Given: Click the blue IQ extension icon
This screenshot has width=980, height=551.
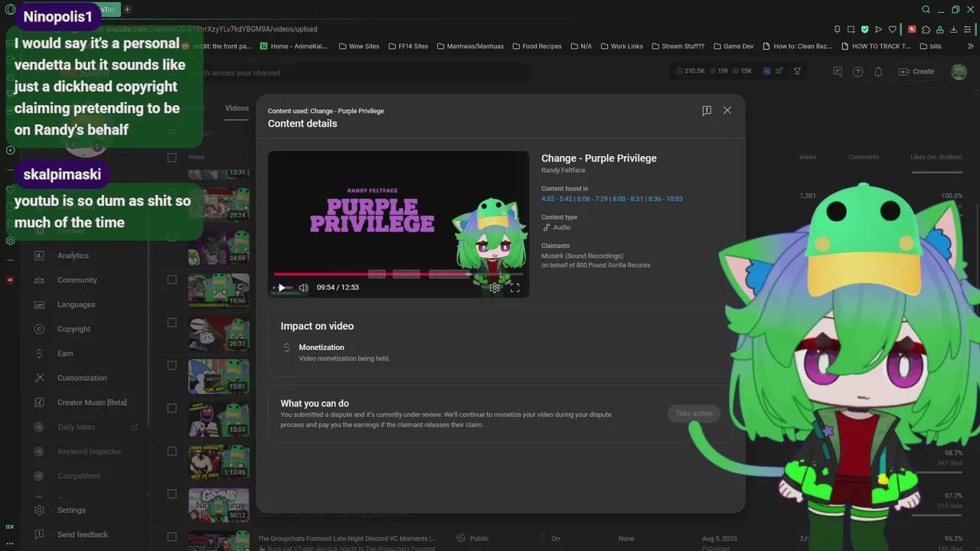Looking at the screenshot, I should pyautogui.click(x=766, y=71).
